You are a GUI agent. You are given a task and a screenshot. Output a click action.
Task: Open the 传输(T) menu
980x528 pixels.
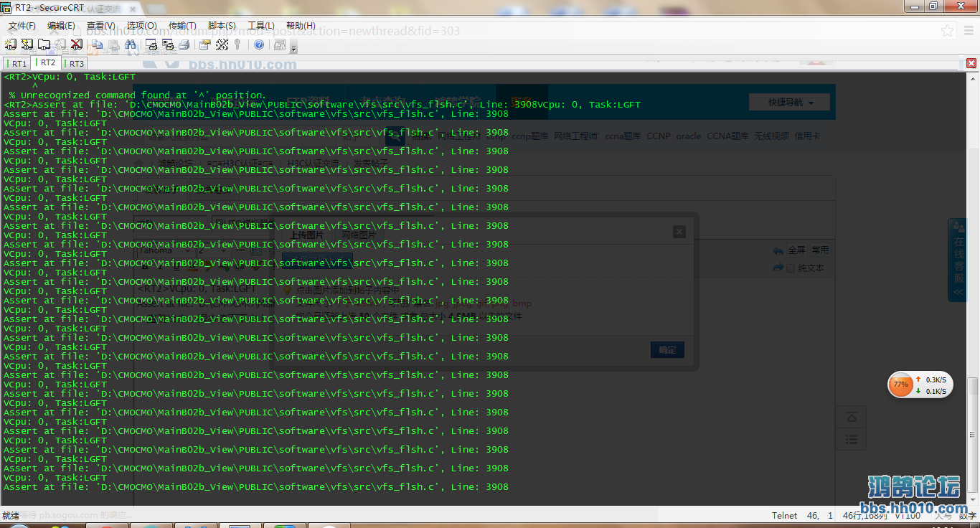pos(182,25)
